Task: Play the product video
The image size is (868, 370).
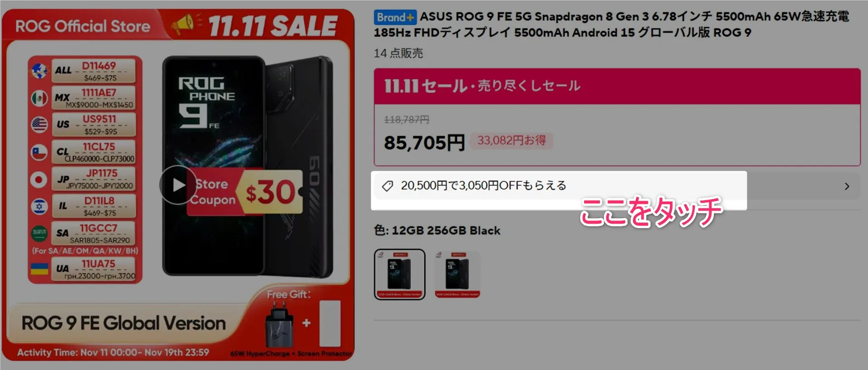Action: tap(178, 185)
